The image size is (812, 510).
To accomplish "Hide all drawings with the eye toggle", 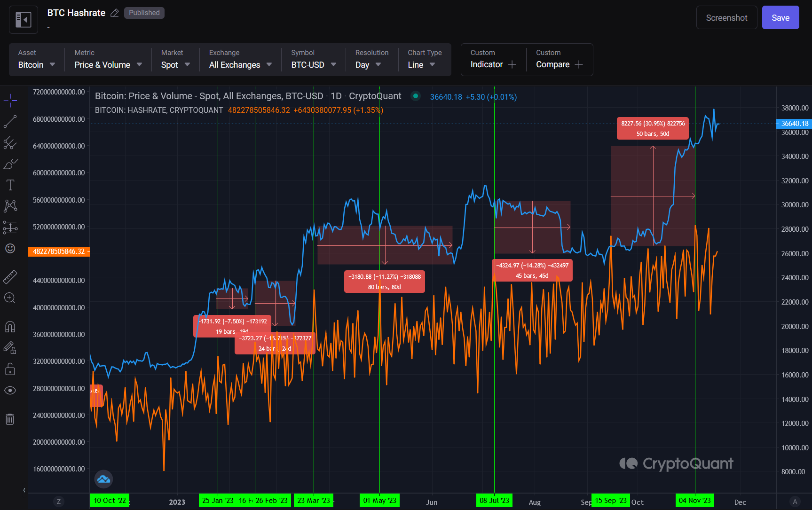I will tap(10, 390).
